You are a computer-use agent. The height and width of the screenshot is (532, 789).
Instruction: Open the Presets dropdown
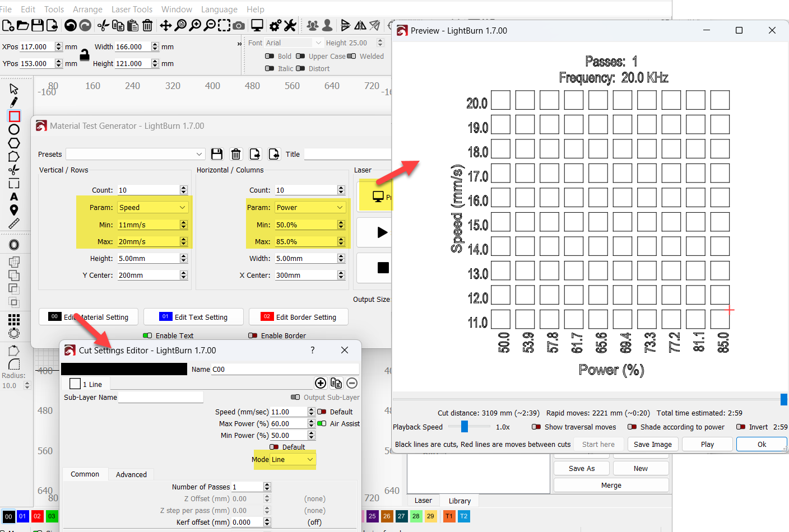(x=135, y=154)
